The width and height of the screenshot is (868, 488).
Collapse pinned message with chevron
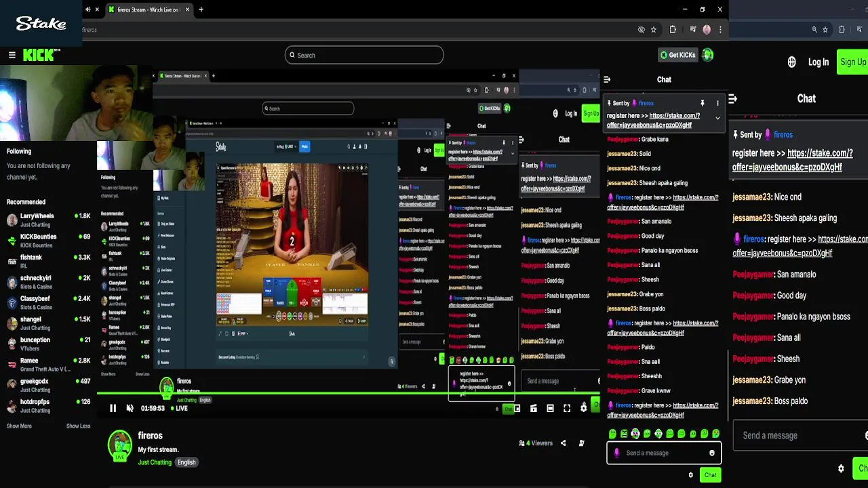[717, 118]
